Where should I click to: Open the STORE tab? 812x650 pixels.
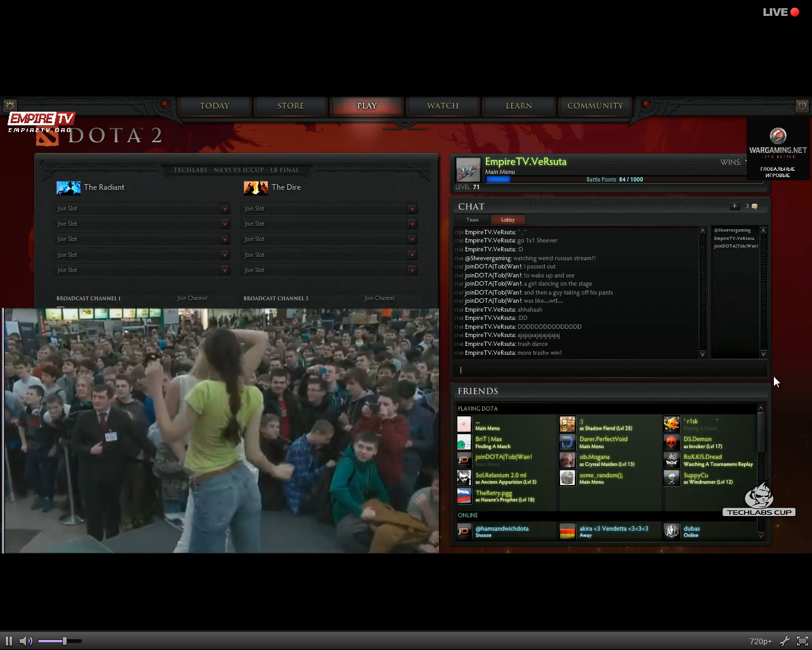point(291,106)
